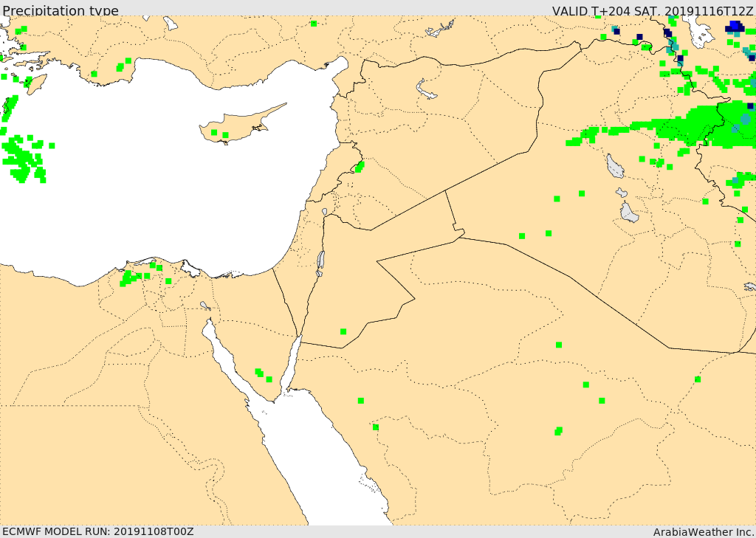
Task: Click the Dead Sea lake on the map
Action: [320, 262]
